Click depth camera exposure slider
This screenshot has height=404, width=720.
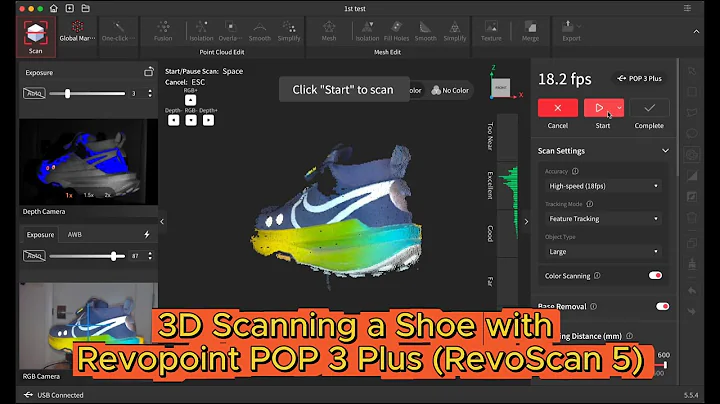87,94
